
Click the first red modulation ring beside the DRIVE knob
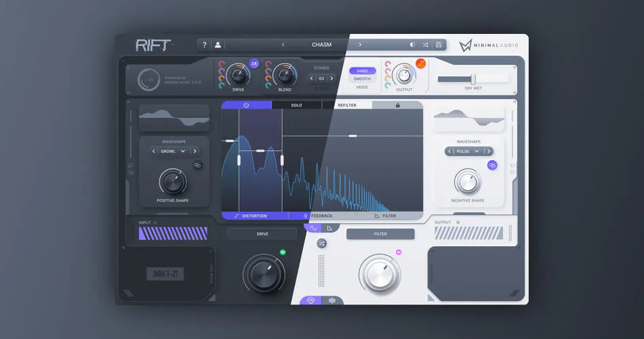[222, 64]
